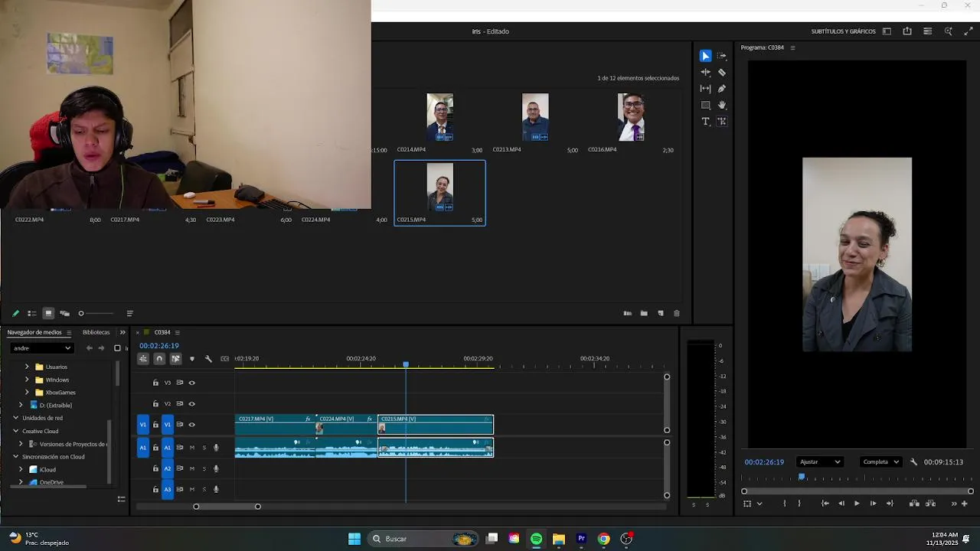Click the full screen expand icon
Viewport: 980px width, 551px height.
point(969,31)
